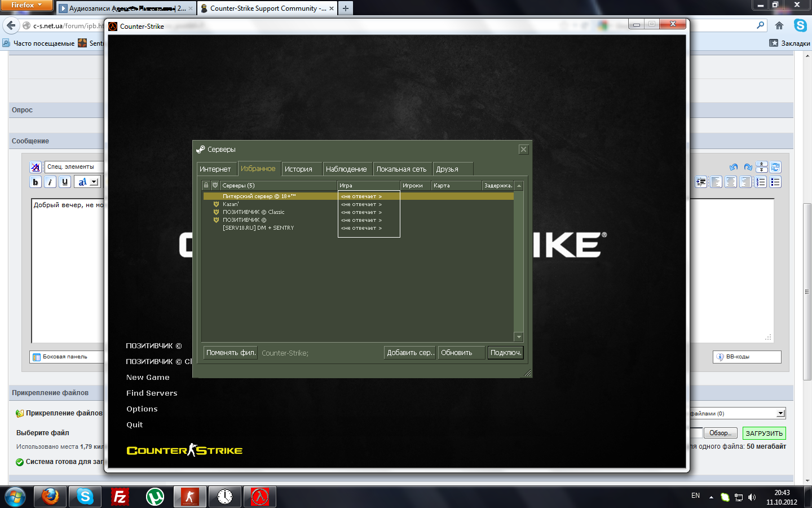Image resolution: width=812 pixels, height=508 pixels.
Task: Toggle italic formatting in forum editor
Action: pos(50,182)
